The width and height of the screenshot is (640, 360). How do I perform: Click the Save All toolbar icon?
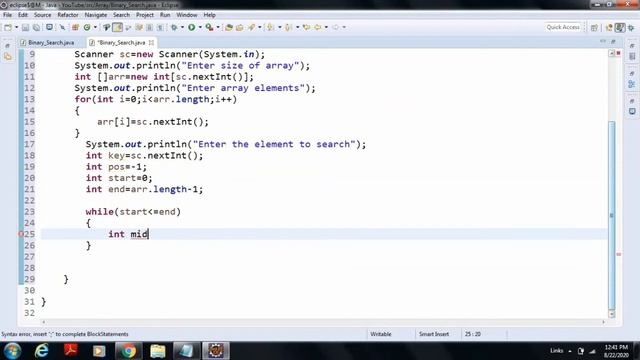pos(37,27)
